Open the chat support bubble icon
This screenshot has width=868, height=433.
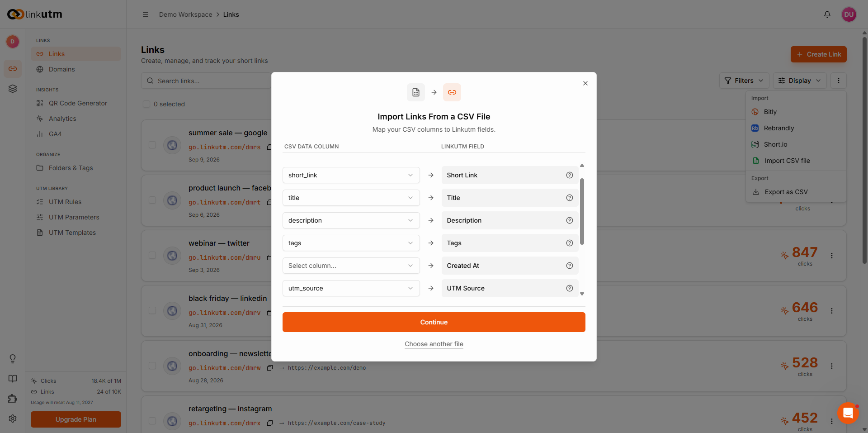pyautogui.click(x=848, y=413)
